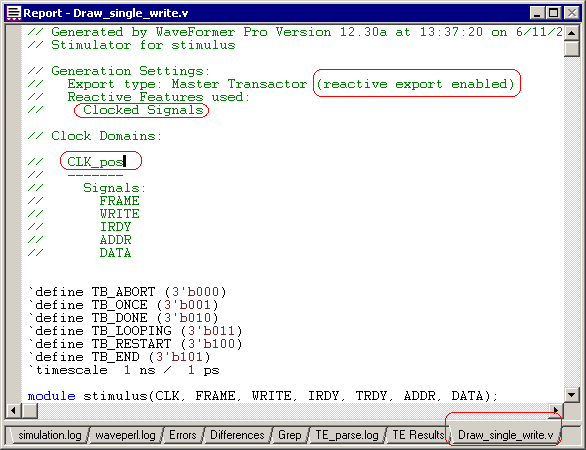Click the horizontal scrollbar right arrow

(x=556, y=411)
